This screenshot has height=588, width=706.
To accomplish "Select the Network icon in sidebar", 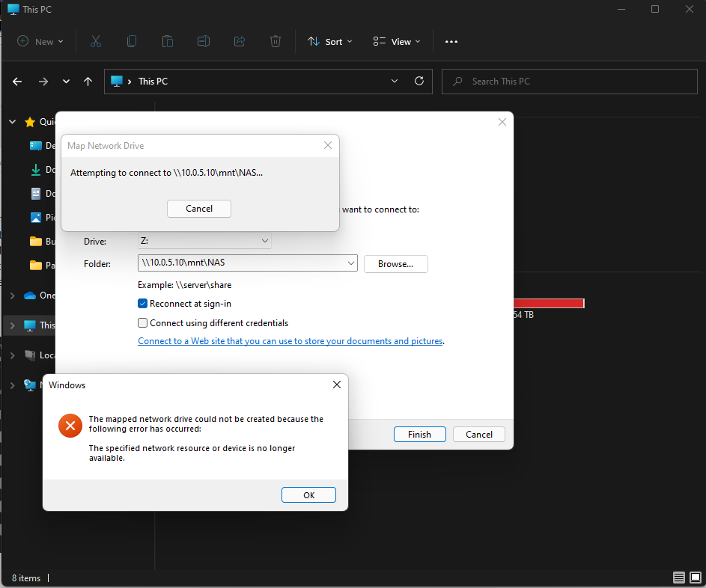I will [30, 385].
